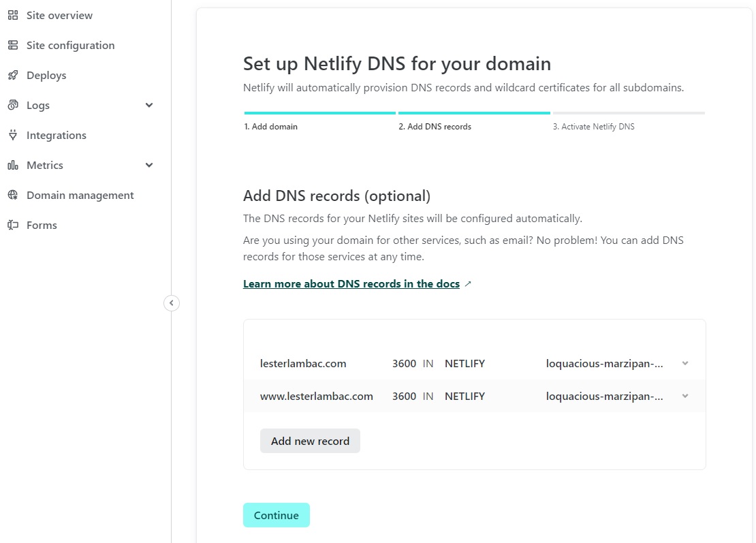Image resolution: width=756 pixels, height=543 pixels.
Task: Expand the Metrics submenu chevron
Action: (149, 166)
